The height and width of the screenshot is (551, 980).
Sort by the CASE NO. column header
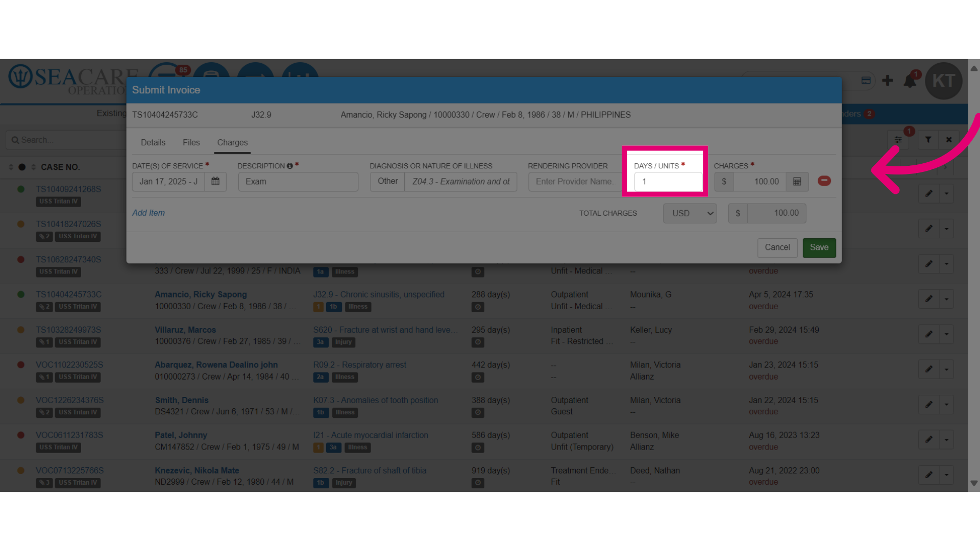(60, 167)
